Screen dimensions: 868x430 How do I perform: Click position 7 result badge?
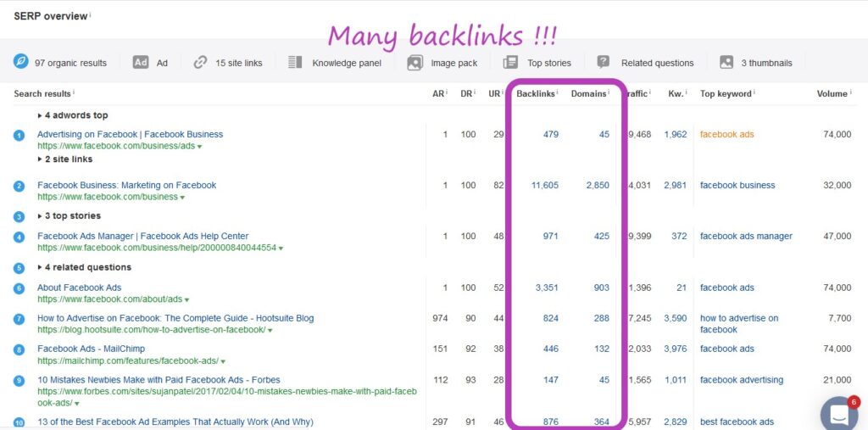[x=19, y=319]
